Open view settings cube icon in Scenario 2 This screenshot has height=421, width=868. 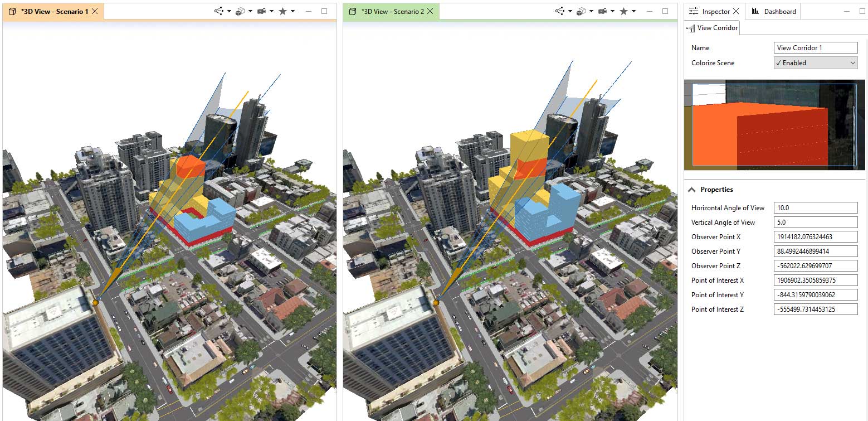point(581,11)
